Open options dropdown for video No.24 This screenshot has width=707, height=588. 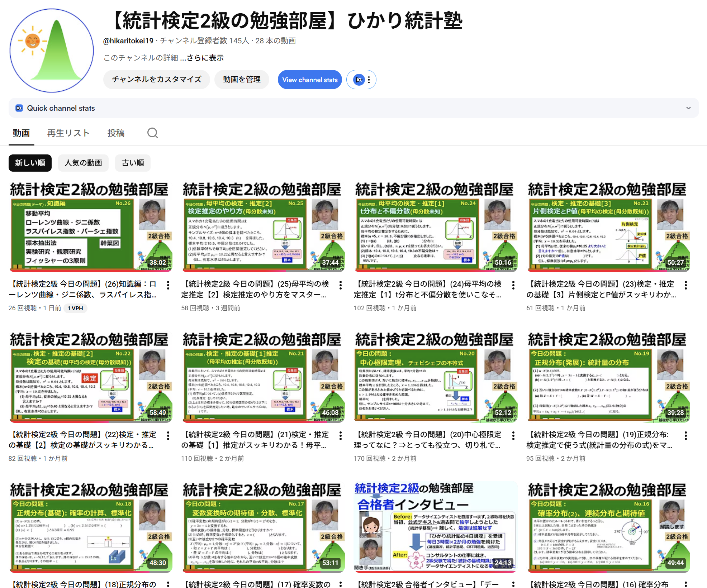[513, 285]
